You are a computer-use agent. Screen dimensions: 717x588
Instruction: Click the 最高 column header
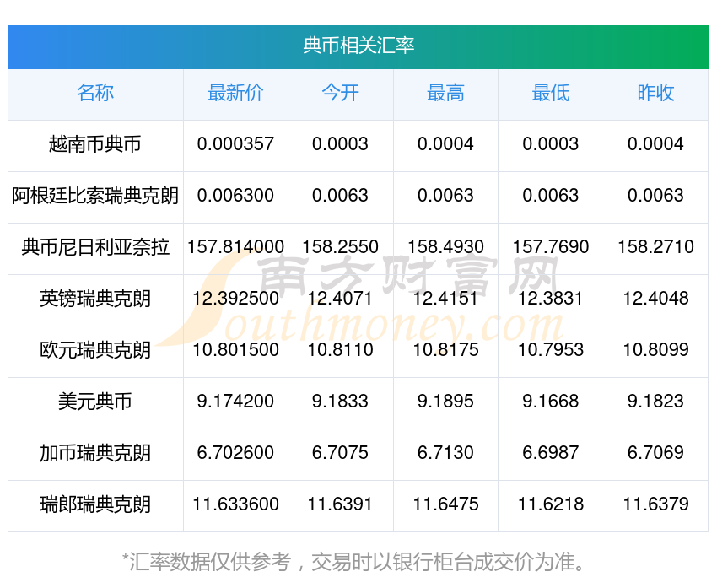click(445, 94)
